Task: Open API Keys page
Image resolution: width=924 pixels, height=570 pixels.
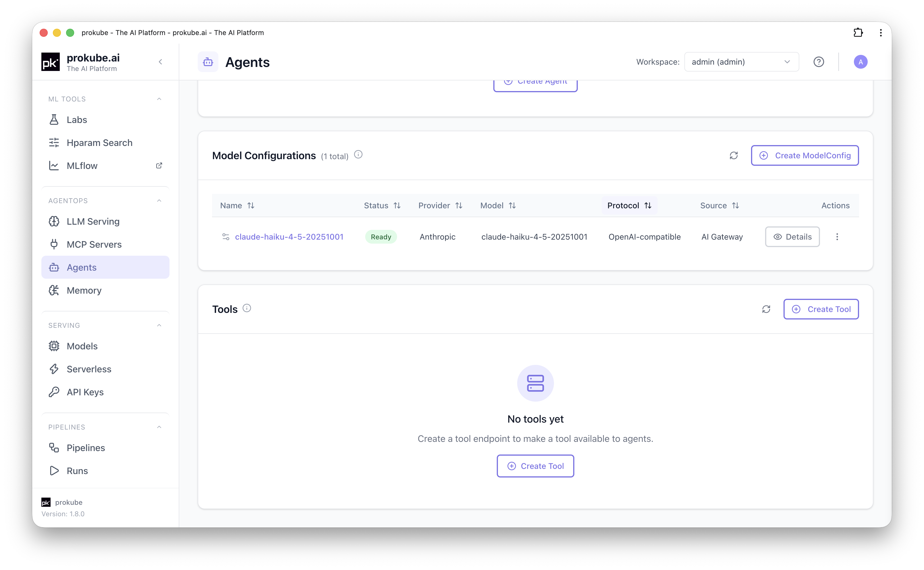Action: [x=105, y=392]
